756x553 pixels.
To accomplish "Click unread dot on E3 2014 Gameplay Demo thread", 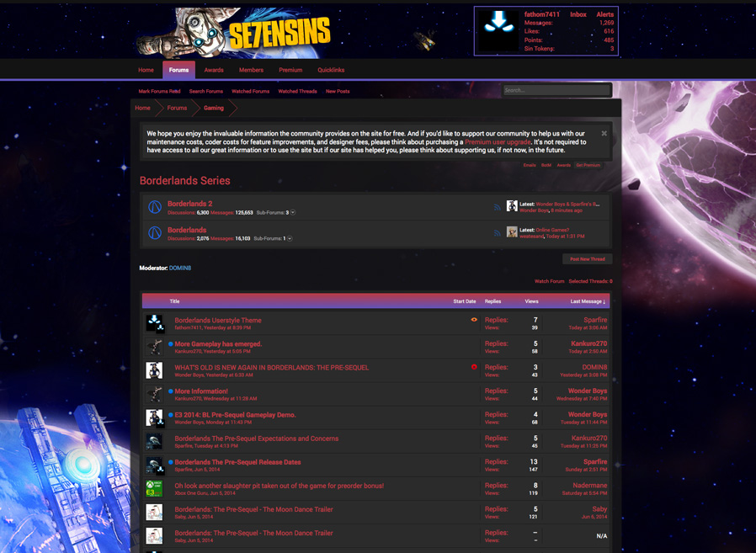I will [171, 415].
